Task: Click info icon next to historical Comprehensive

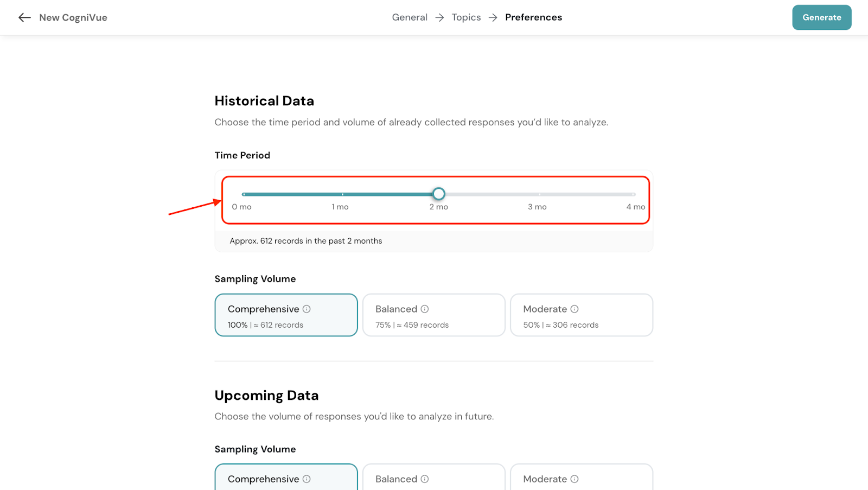Action: pyautogui.click(x=307, y=309)
